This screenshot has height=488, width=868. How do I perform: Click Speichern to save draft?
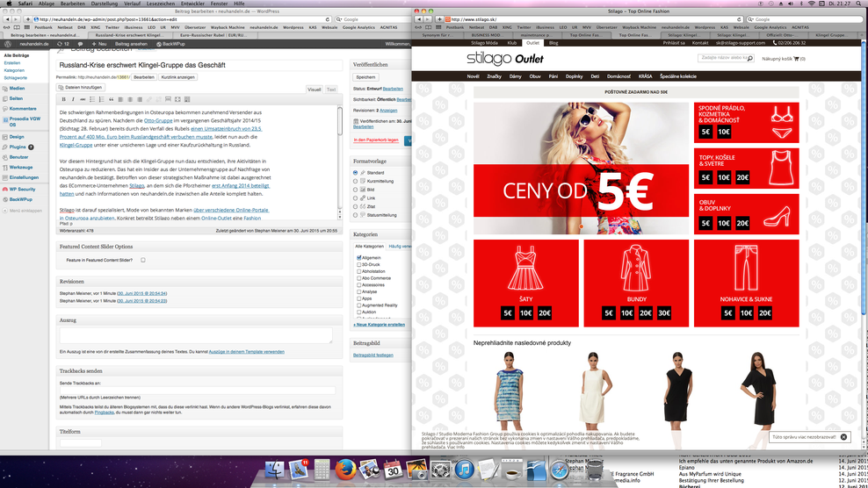pyautogui.click(x=365, y=77)
